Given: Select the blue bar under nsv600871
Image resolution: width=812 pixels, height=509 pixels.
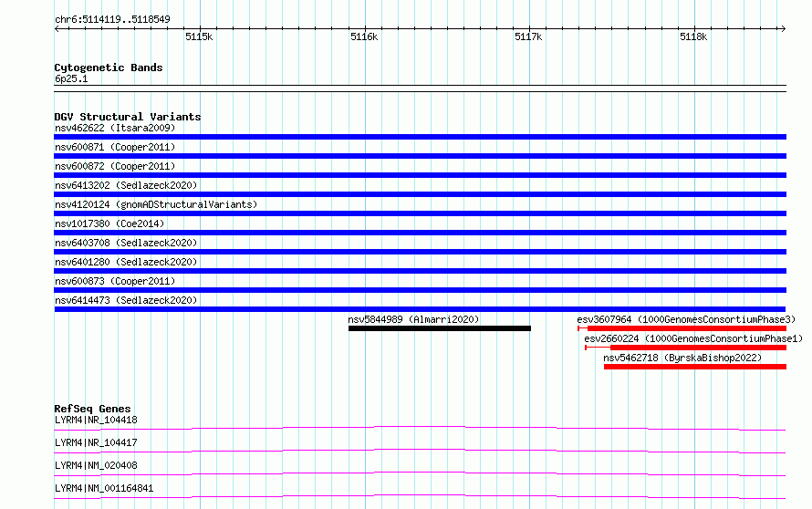Looking at the screenshot, I should (x=420, y=156).
